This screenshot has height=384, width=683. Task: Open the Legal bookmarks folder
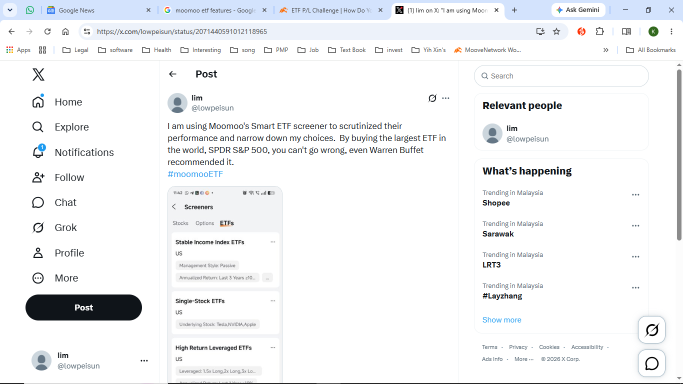click(x=75, y=50)
